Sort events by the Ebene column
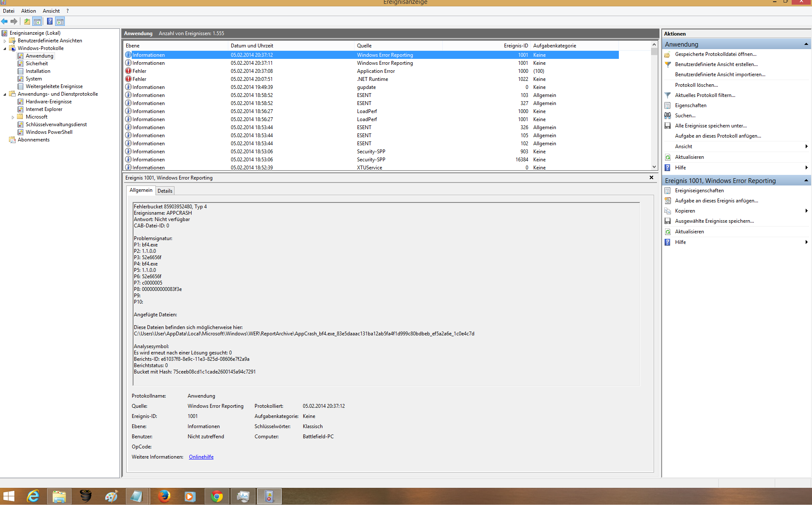Viewport: 812px width, 509px height. pos(175,46)
